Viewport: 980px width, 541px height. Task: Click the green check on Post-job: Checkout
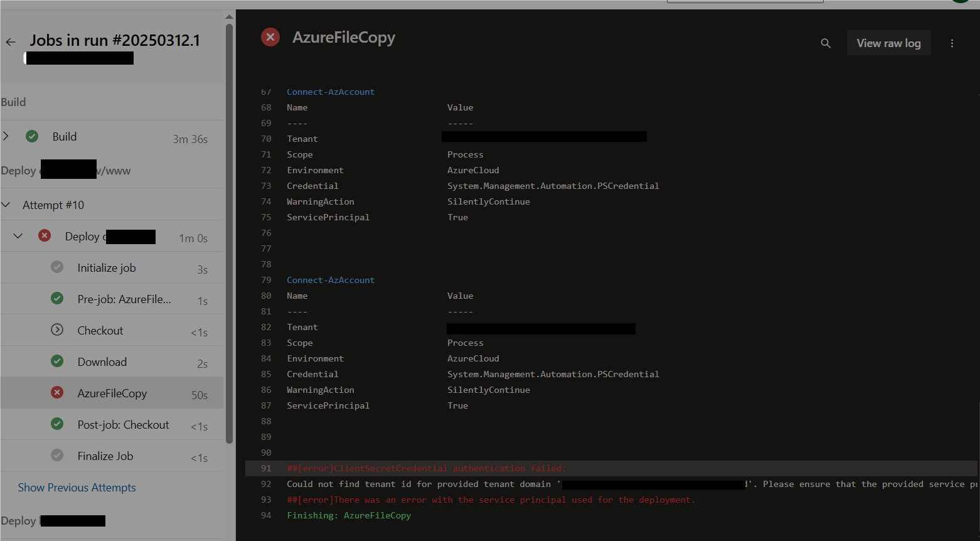click(x=56, y=424)
